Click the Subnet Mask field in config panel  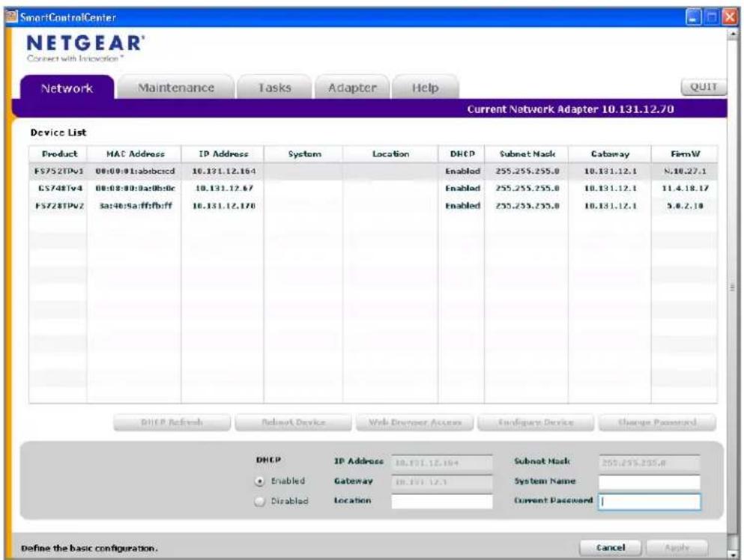pos(649,463)
